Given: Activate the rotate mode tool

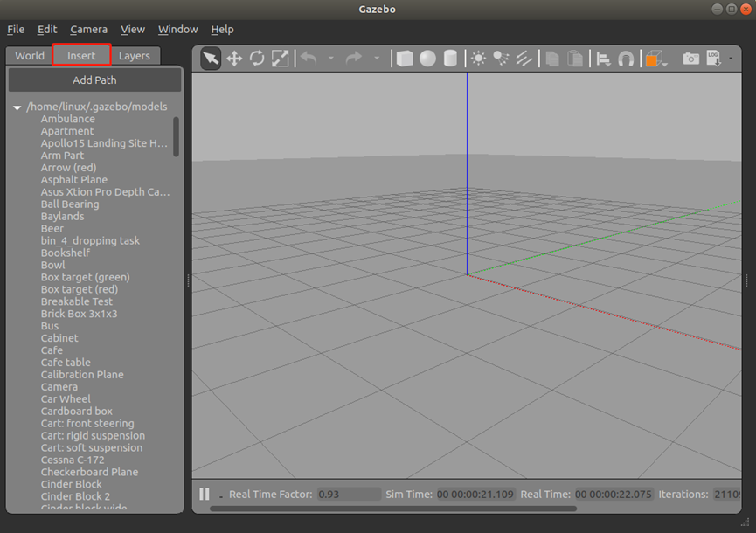Looking at the screenshot, I should 257,59.
